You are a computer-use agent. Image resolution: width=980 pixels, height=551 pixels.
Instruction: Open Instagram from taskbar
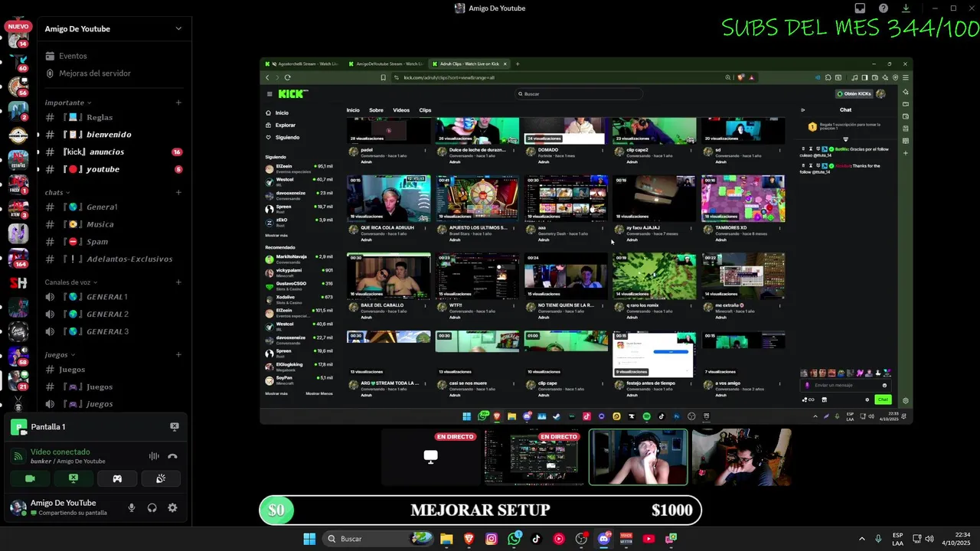(492, 539)
